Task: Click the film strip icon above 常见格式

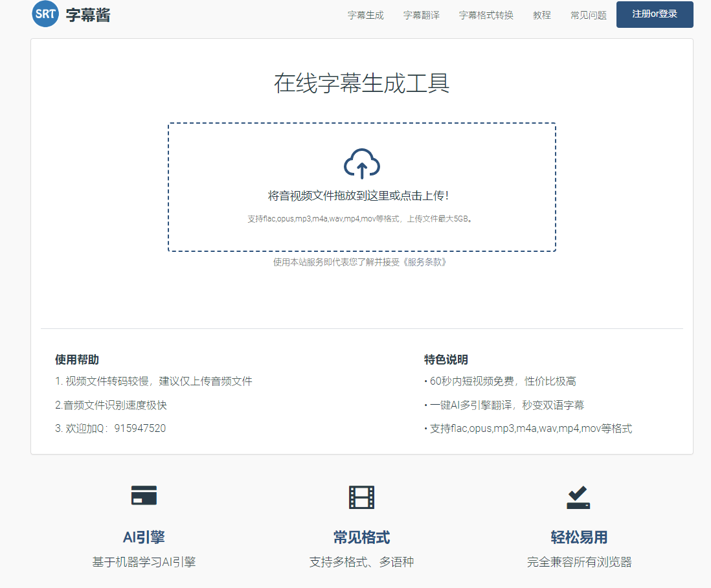Action: pyautogui.click(x=361, y=497)
